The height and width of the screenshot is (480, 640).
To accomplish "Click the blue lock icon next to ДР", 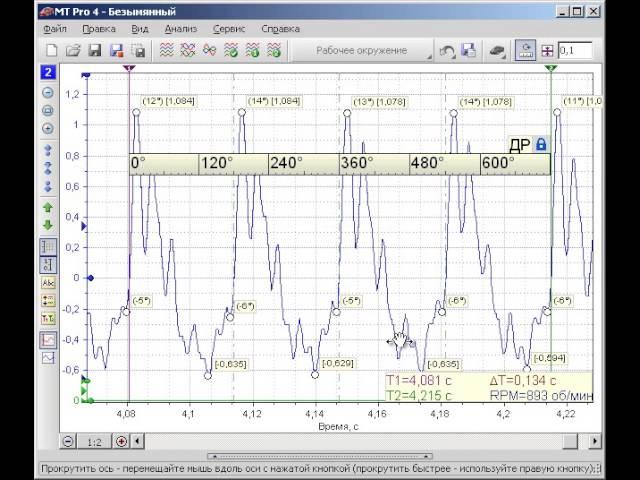I will coord(541,144).
